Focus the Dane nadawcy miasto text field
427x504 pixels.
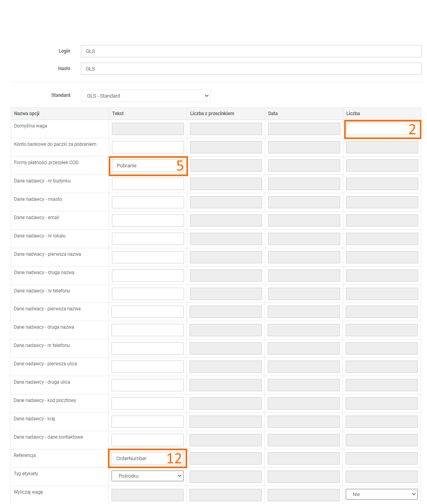tap(148, 202)
